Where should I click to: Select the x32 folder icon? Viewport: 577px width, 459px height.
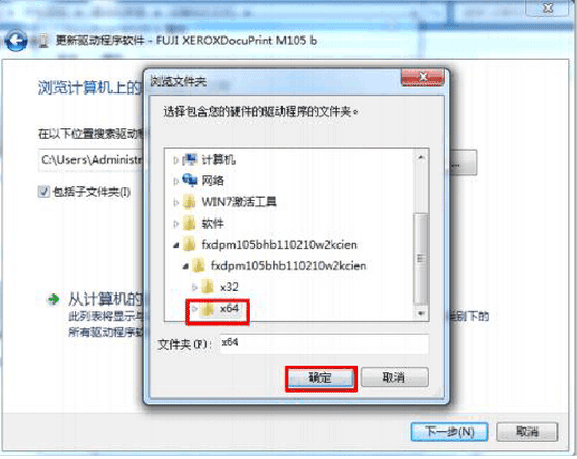coord(207,287)
